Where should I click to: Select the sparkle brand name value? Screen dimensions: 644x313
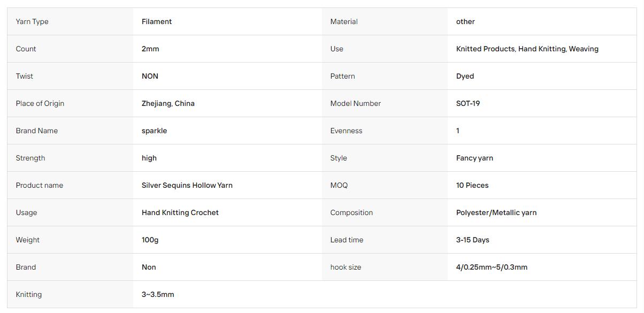154,131
